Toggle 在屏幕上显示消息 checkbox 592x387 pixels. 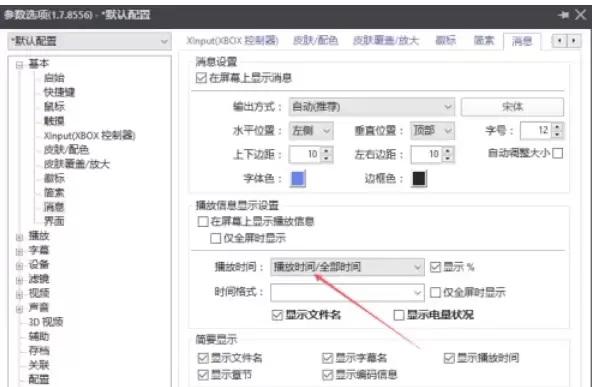coord(201,78)
